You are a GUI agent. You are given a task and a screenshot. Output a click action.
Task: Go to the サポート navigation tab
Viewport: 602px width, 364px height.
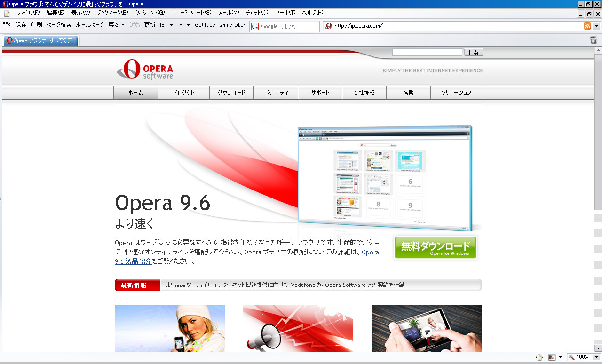pos(320,93)
